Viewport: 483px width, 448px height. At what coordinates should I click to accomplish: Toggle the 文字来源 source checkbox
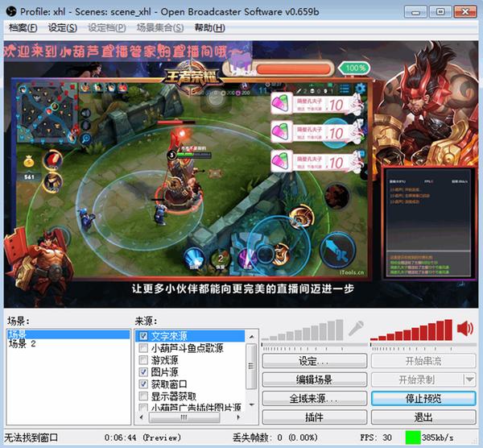click(x=143, y=336)
